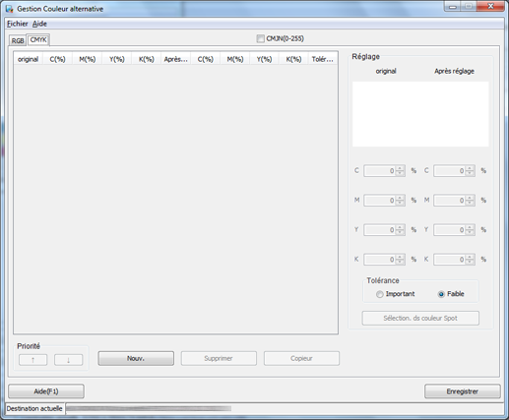The image size is (509, 420).
Task: Click the Après réglage M input field
Action: (x=450, y=201)
